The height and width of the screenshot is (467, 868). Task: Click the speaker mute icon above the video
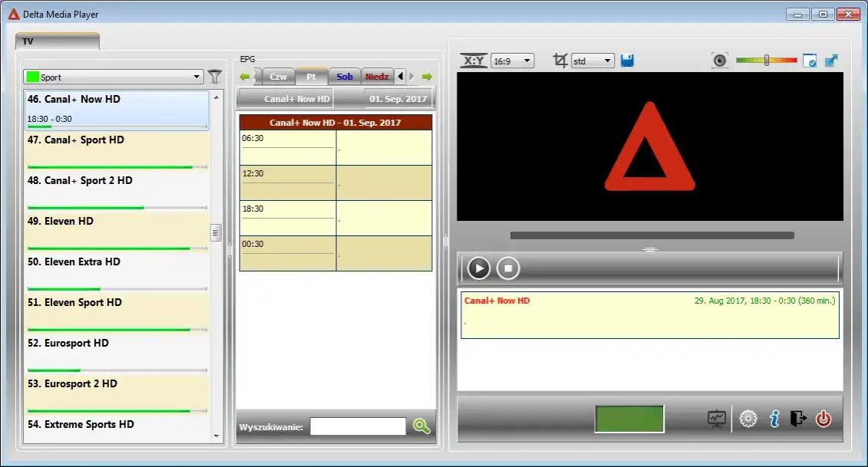coord(720,60)
